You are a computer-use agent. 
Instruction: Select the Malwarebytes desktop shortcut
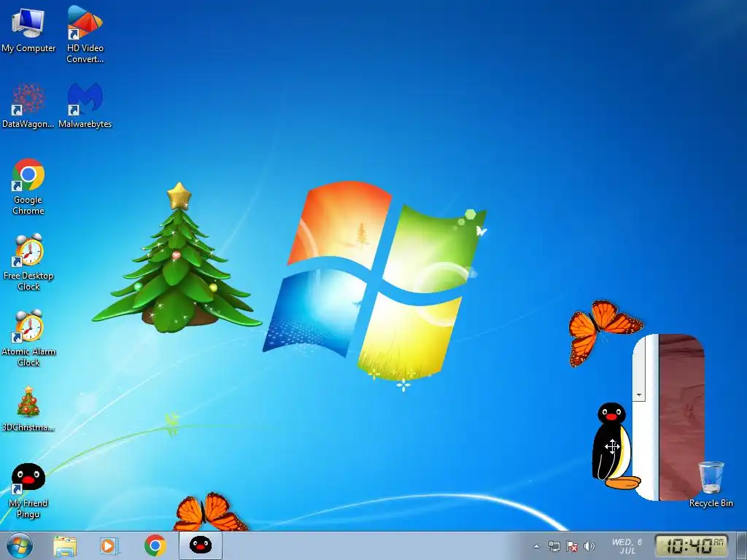[85, 106]
